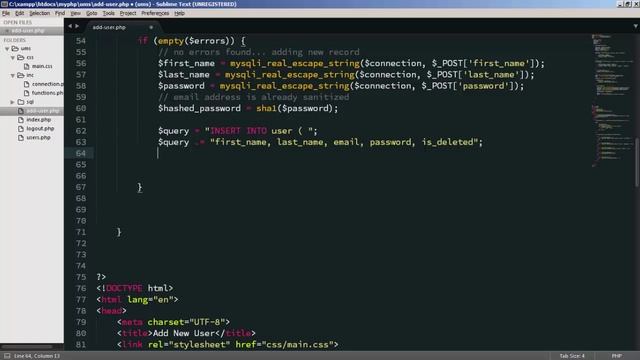Open the Preferences menu
Screen dimensions: 640x360
click(x=155, y=13)
